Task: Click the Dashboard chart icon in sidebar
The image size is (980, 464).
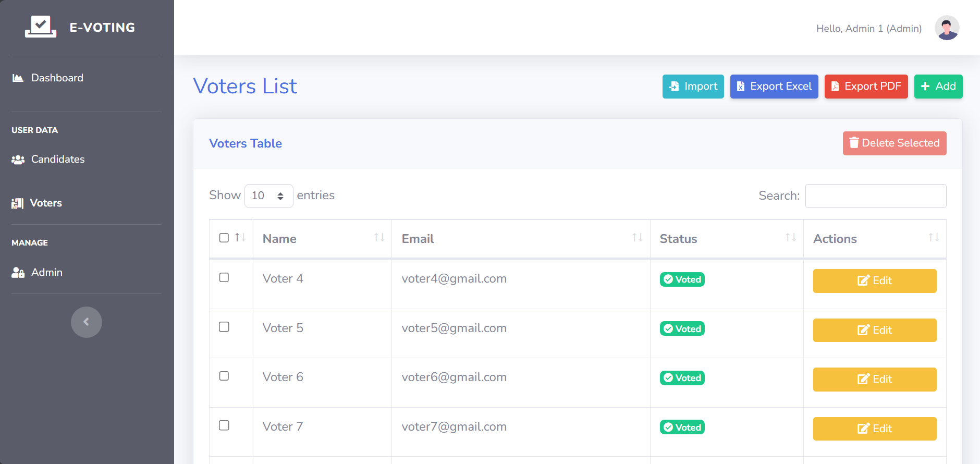Action: (18, 78)
